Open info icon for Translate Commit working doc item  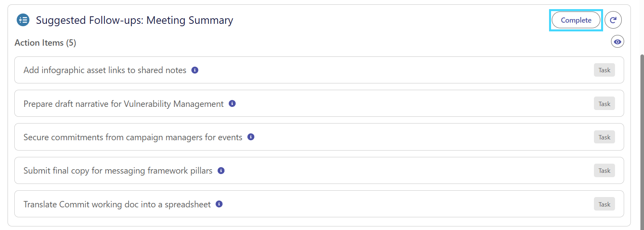219,204
